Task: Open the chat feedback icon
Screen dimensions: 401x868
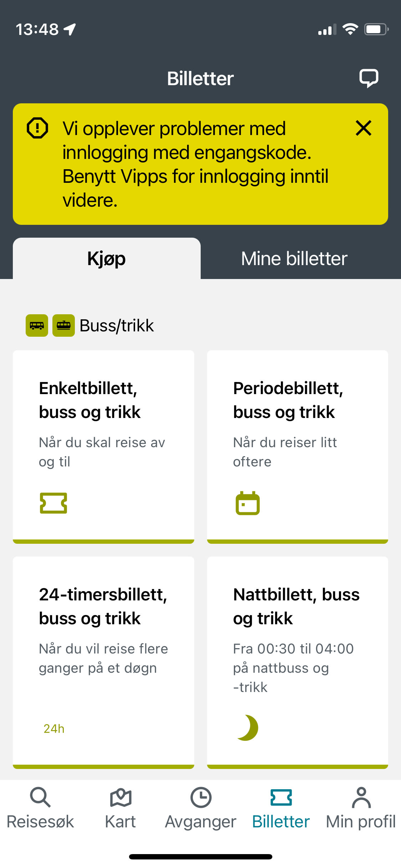Action: pos(369,78)
